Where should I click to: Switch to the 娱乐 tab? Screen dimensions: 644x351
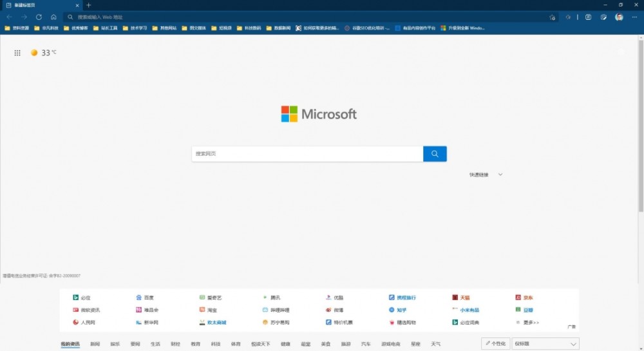point(115,344)
